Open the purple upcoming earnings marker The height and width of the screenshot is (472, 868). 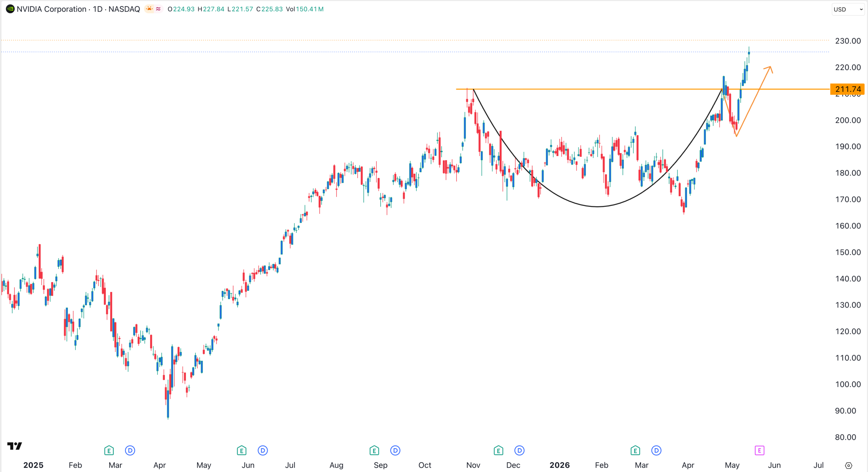759,451
